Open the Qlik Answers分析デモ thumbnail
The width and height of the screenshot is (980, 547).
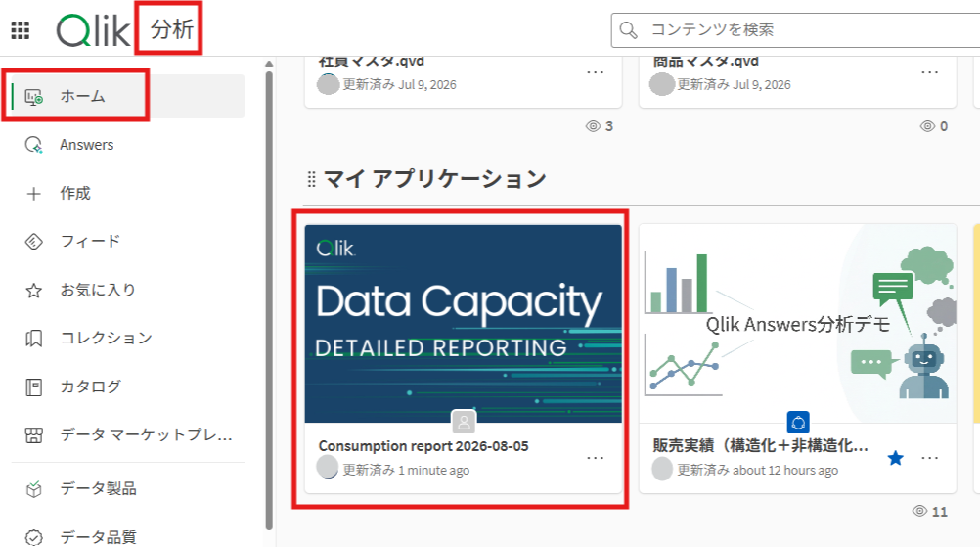[x=797, y=324]
